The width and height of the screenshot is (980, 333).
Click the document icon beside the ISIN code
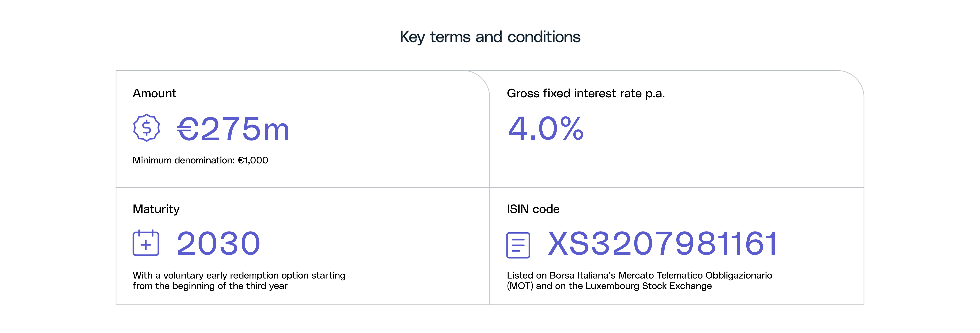[518, 245]
